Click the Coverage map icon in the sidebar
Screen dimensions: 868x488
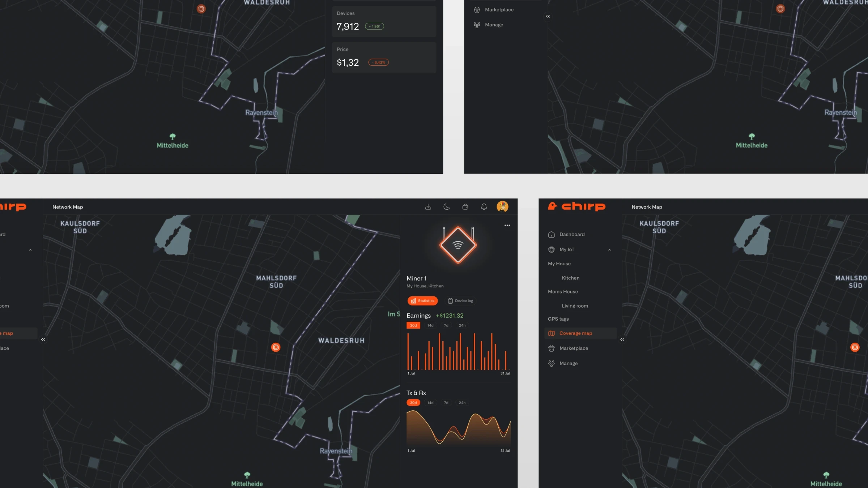click(x=551, y=333)
